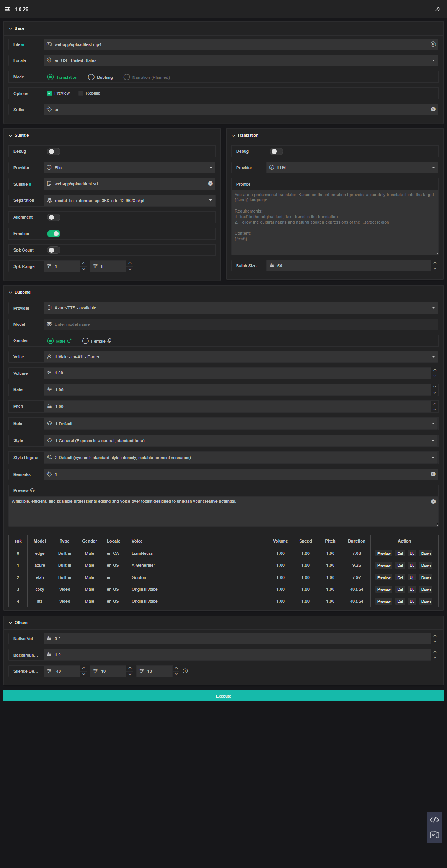Image resolution: width=447 pixels, height=868 pixels.
Task: Turn off the Emotion switch
Action: tap(54, 234)
